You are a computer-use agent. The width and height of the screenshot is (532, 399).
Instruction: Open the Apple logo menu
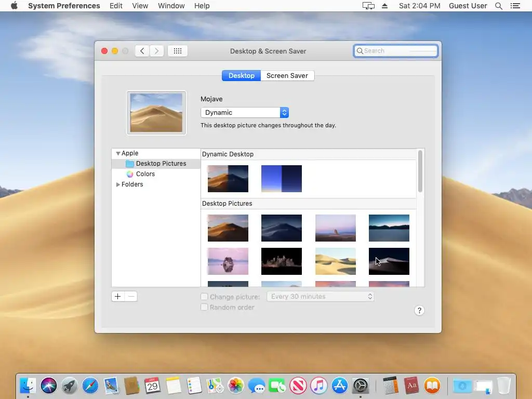click(x=14, y=6)
